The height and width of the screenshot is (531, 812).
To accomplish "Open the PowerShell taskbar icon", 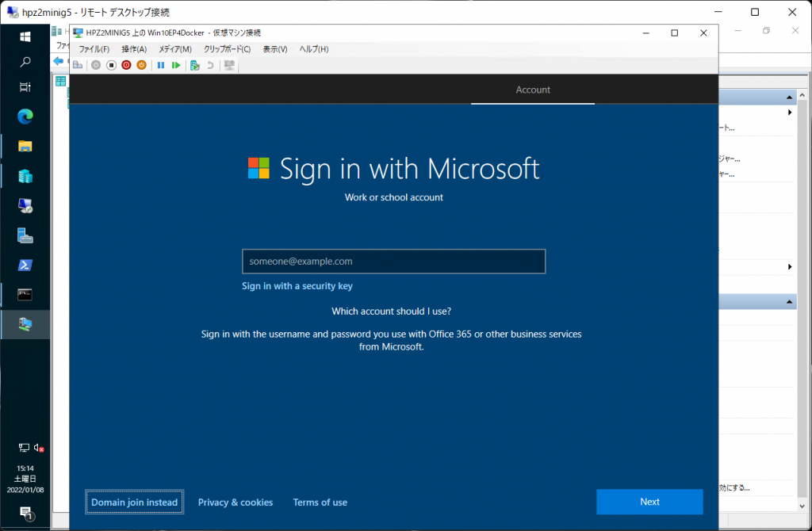I will point(25,265).
